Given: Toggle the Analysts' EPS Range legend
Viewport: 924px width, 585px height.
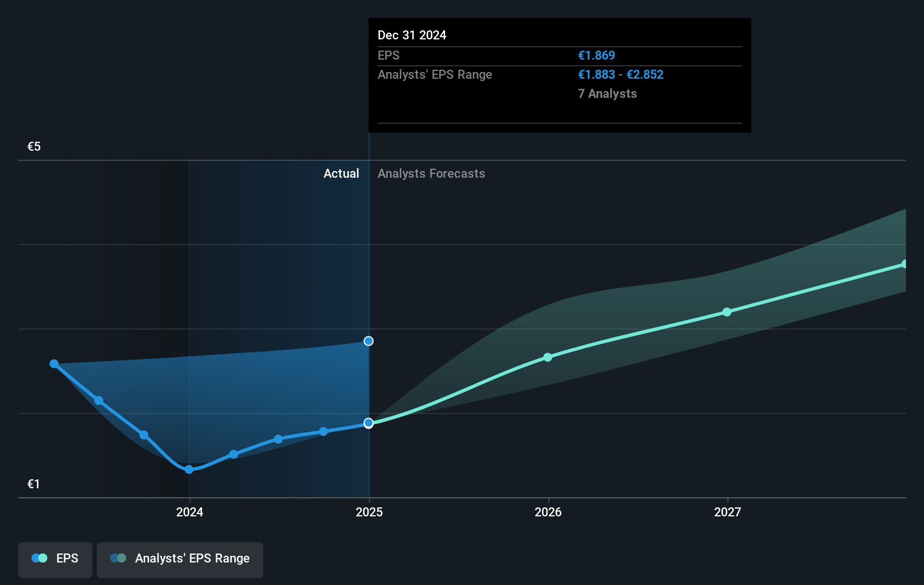Looking at the screenshot, I should (180, 560).
